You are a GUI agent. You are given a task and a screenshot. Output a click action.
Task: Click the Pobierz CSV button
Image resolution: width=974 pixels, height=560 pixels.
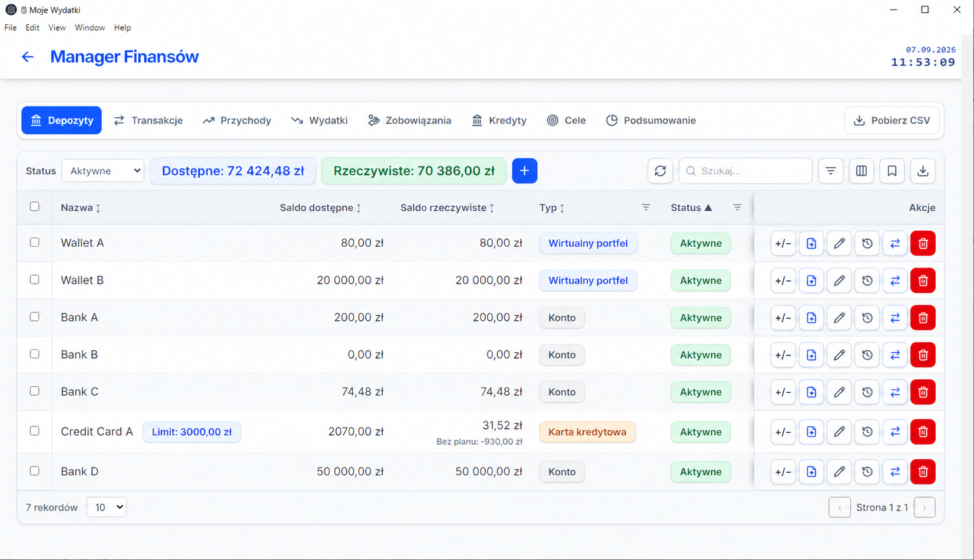pos(892,120)
